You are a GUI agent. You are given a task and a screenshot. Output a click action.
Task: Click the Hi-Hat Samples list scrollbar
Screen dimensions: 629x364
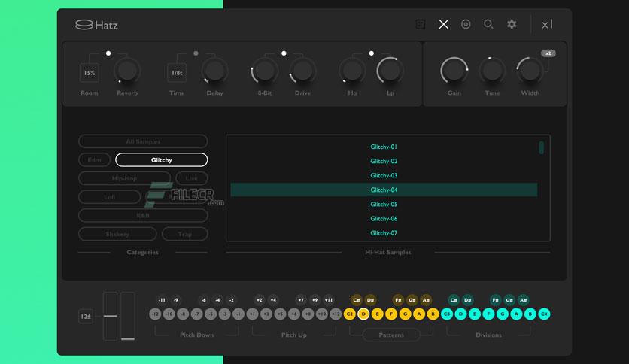click(541, 147)
